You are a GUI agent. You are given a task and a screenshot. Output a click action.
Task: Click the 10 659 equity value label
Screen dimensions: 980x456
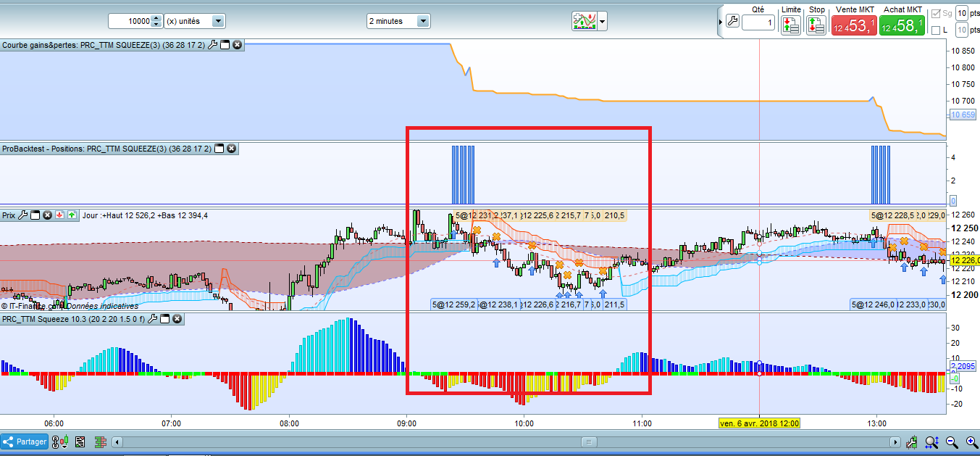point(963,115)
